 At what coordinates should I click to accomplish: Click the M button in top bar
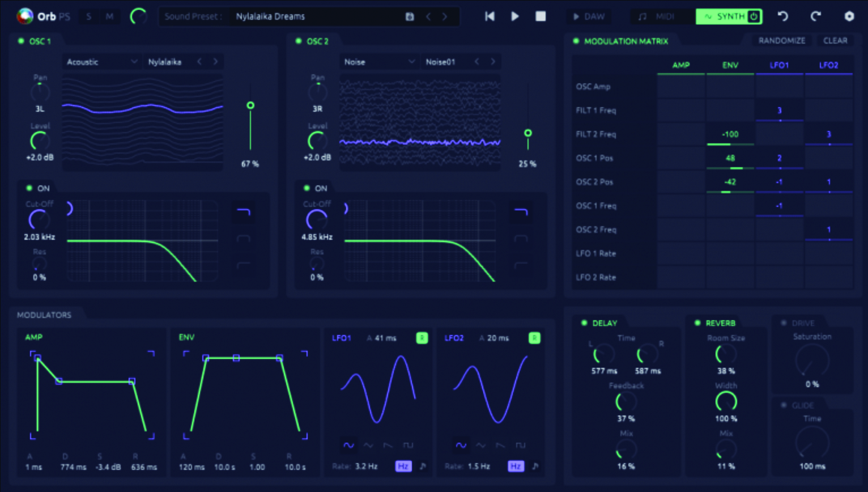109,16
